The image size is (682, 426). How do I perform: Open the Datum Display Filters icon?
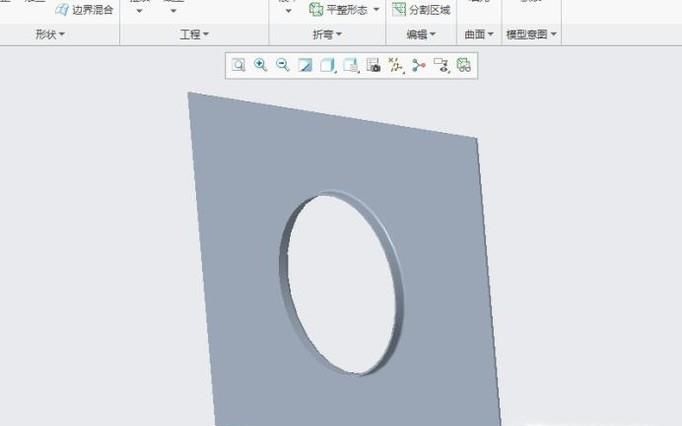pyautogui.click(x=396, y=65)
